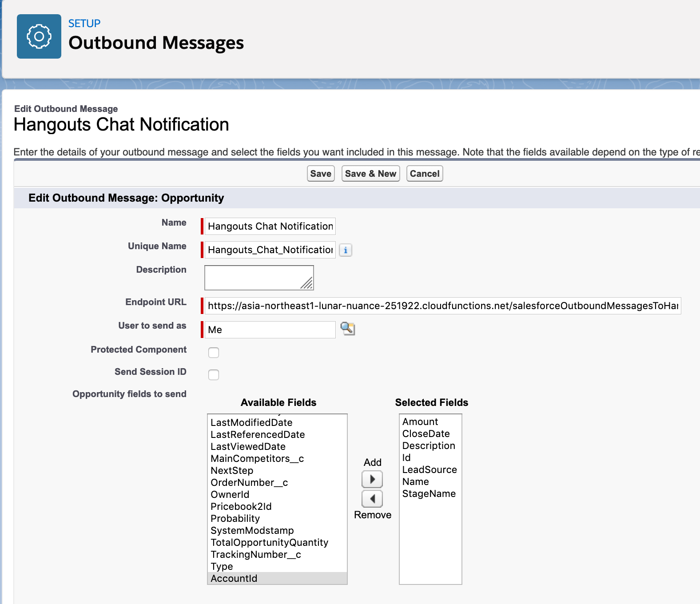Click the Cancel button

425,174
